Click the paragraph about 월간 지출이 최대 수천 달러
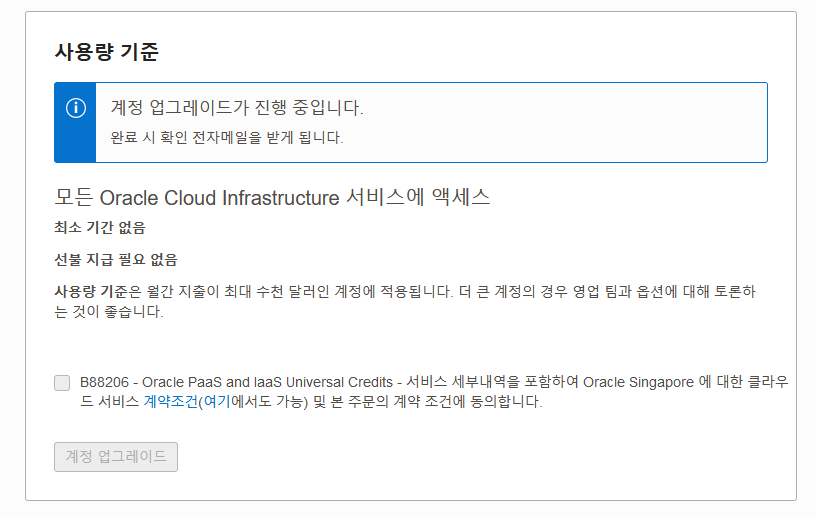 click(405, 301)
